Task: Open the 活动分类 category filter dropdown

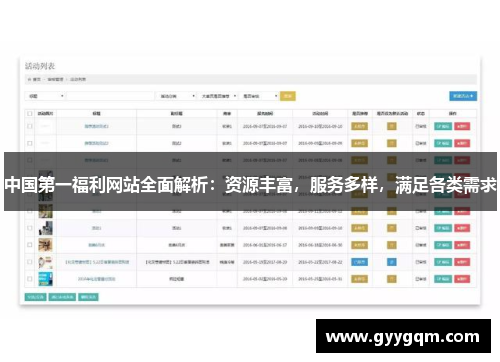Action: pos(176,96)
